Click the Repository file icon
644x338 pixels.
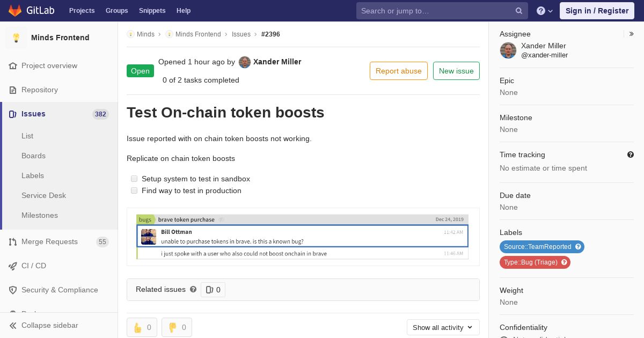(13, 90)
